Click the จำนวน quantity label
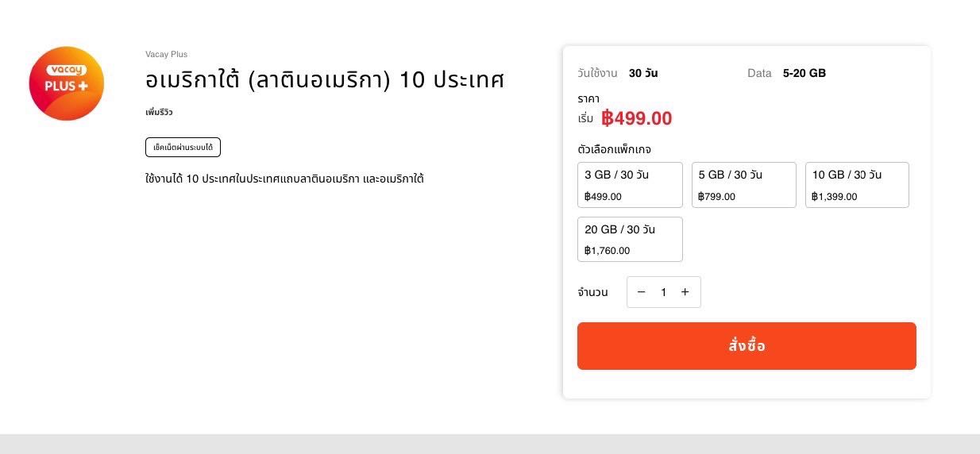Viewport: 980px width, 454px height. [x=592, y=292]
